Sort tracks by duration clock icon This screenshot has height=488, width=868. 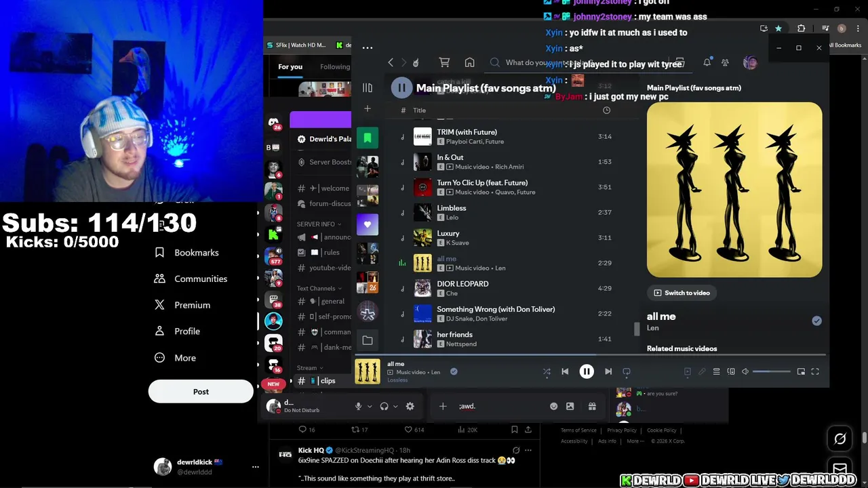coord(606,110)
